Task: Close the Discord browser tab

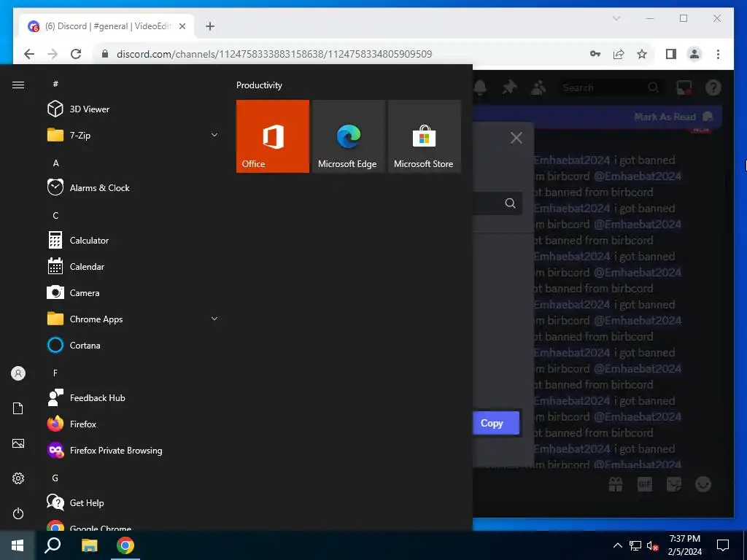Action: click(182, 26)
